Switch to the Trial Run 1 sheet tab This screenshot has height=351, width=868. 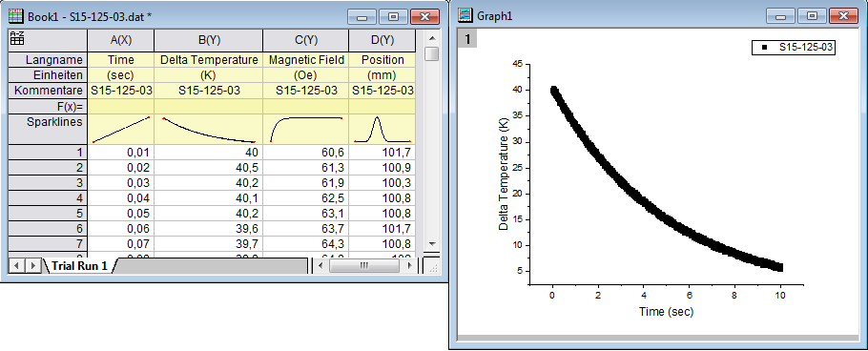click(x=79, y=266)
